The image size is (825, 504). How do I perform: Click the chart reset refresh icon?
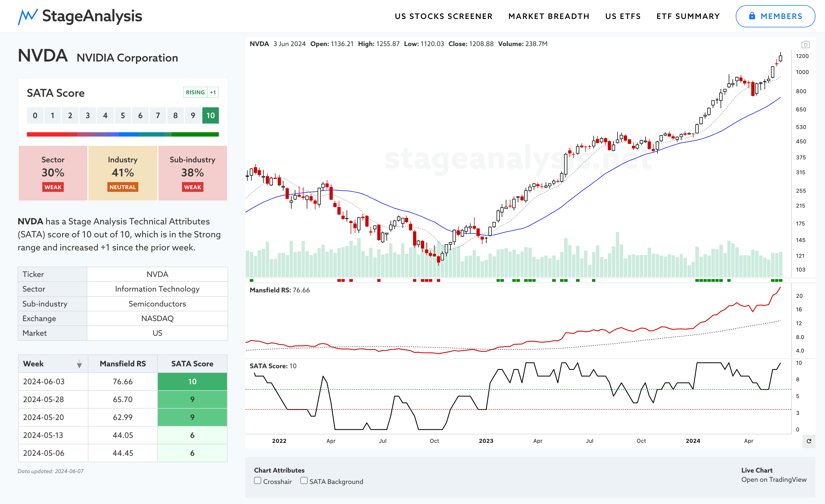point(809,441)
